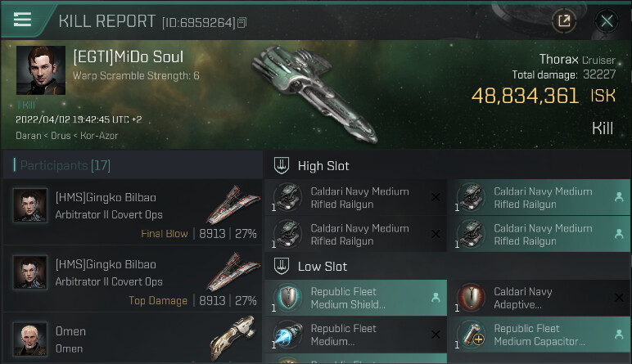The height and width of the screenshot is (364, 632).
Task: Close the kill report window
Action: (607, 21)
